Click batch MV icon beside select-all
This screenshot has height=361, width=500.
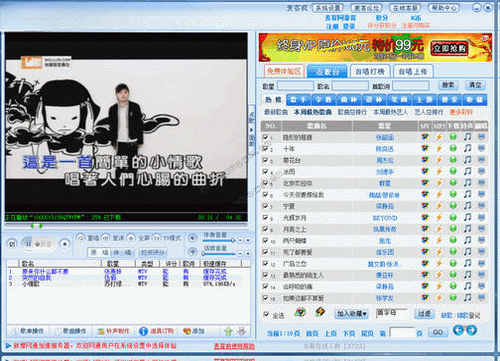pos(300,312)
